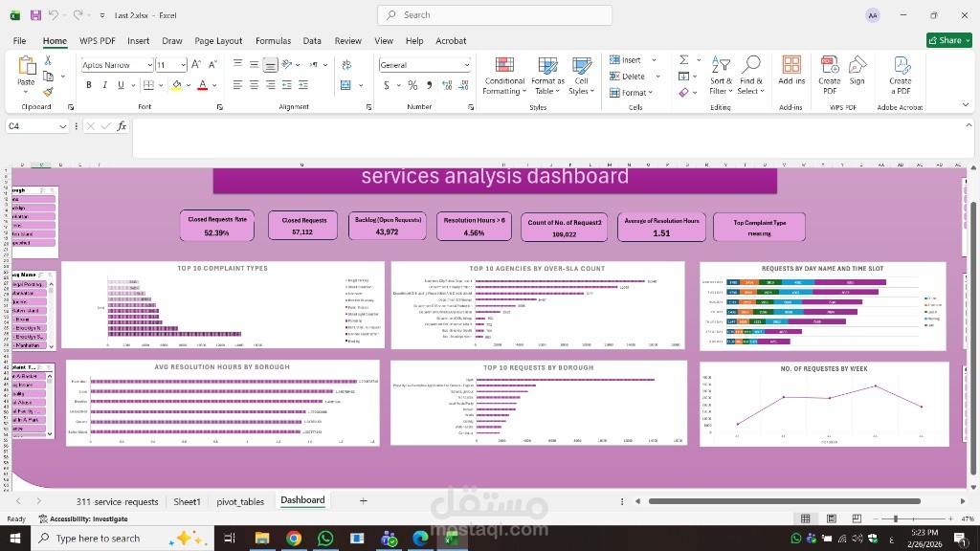Viewport: 980px width, 551px height.
Task: Switch to the Formulas ribbon tab
Action: click(273, 41)
